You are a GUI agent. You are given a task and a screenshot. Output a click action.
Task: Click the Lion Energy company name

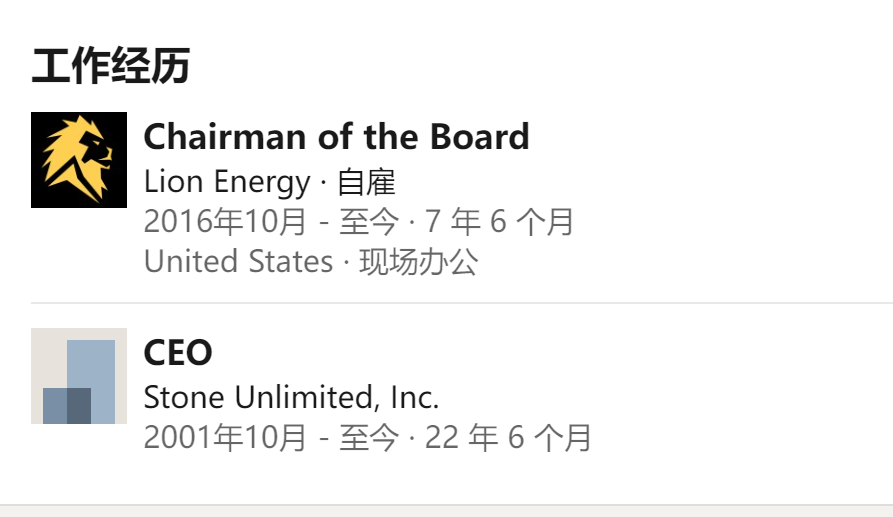(227, 182)
